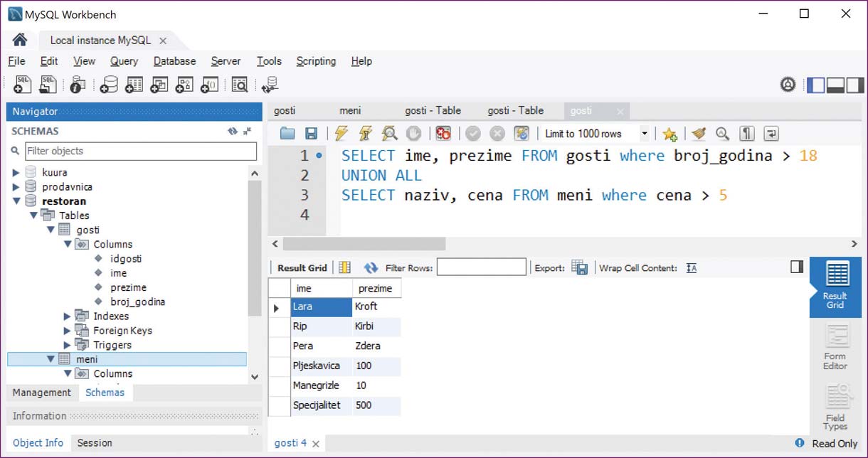Screen dimensions: 868x458
Task: Click the Filter objects search field
Action: 141,151
